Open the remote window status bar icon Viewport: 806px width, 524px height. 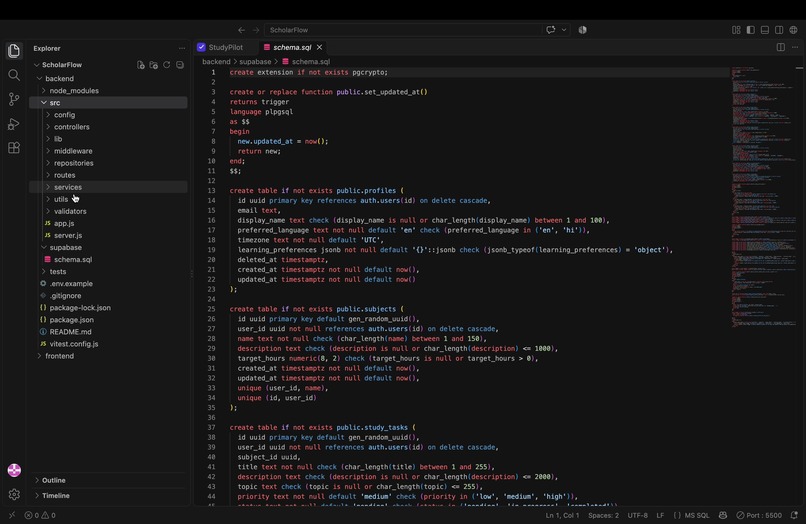[12, 515]
